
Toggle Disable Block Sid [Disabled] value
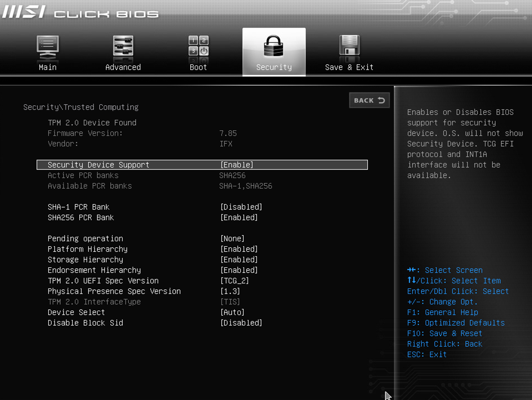(241, 323)
